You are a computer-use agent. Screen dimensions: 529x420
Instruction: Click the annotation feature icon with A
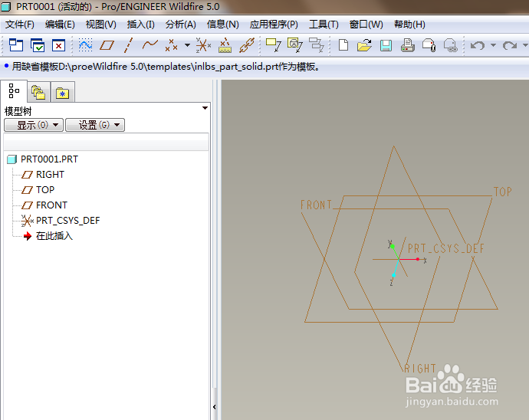click(295, 45)
